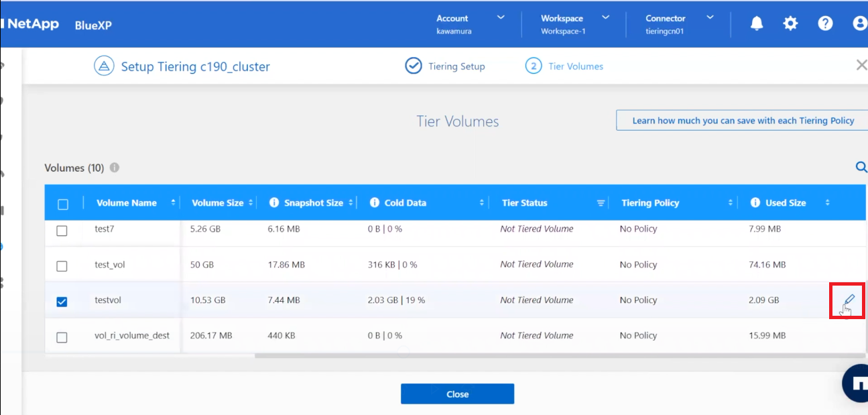
Task: Open the help question mark menu
Action: point(825,23)
